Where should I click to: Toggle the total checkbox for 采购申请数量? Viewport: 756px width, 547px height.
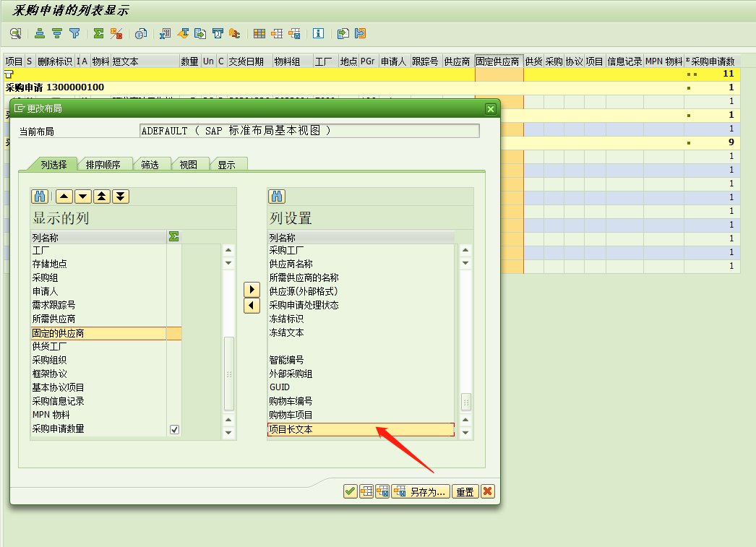pyautogui.click(x=174, y=429)
